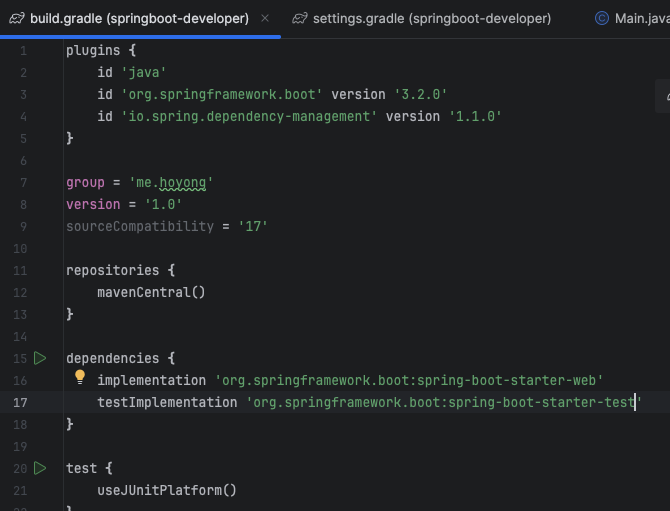Click the useJUnitPlatform() call
Image resolution: width=670 pixels, height=511 pixels.
coord(167,490)
